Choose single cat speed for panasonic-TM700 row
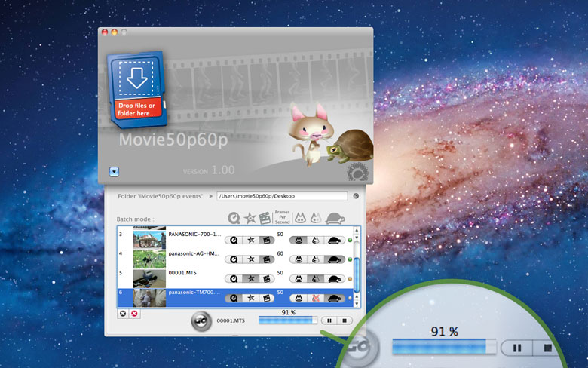This screenshot has height=368, width=588. 299,298
